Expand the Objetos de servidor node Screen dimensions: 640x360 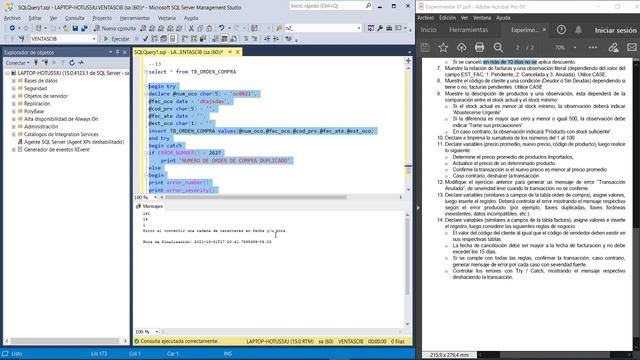14,96
